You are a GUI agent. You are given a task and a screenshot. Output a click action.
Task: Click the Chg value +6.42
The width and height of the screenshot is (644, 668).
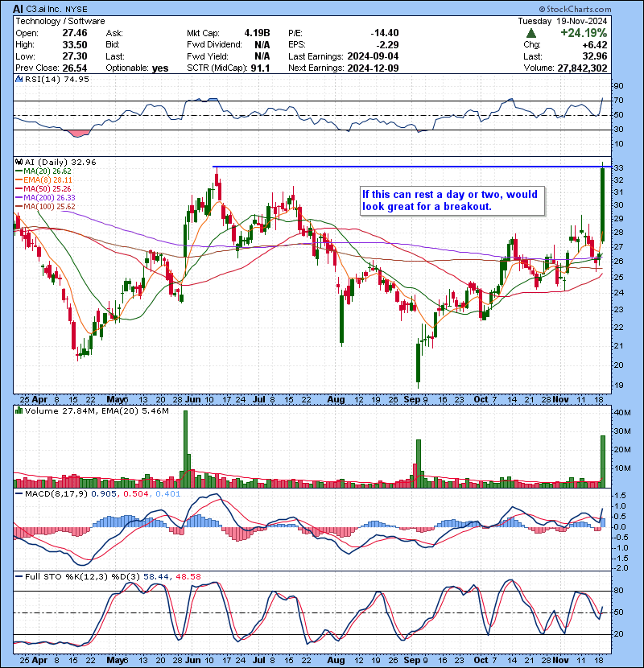595,45
